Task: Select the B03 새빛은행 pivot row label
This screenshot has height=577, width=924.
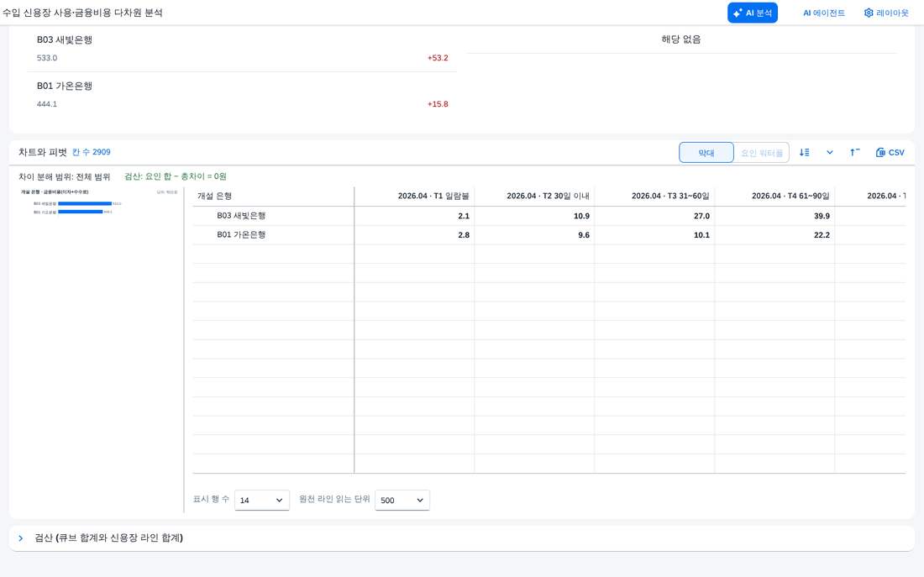Action: 241,216
